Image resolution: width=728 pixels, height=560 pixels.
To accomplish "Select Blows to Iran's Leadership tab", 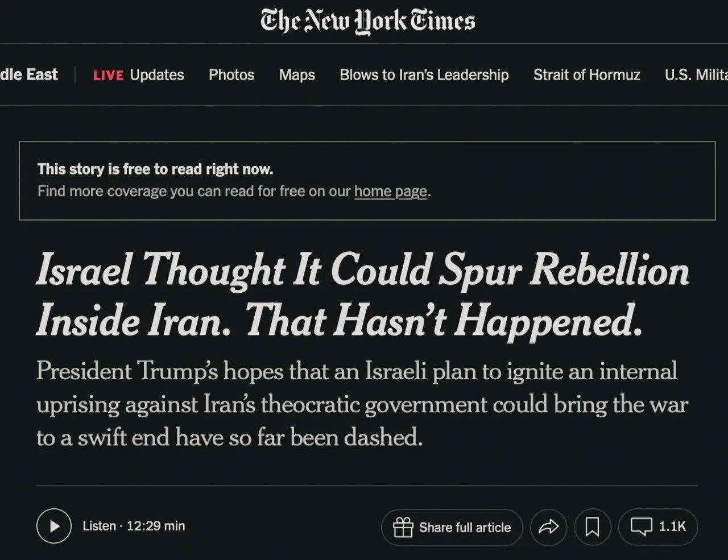I will (424, 75).
